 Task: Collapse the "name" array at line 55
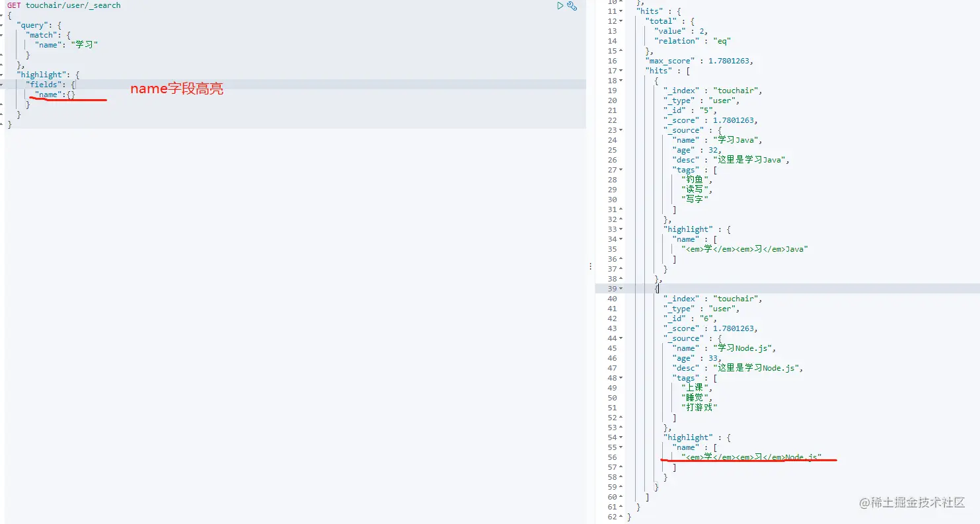pyautogui.click(x=622, y=447)
